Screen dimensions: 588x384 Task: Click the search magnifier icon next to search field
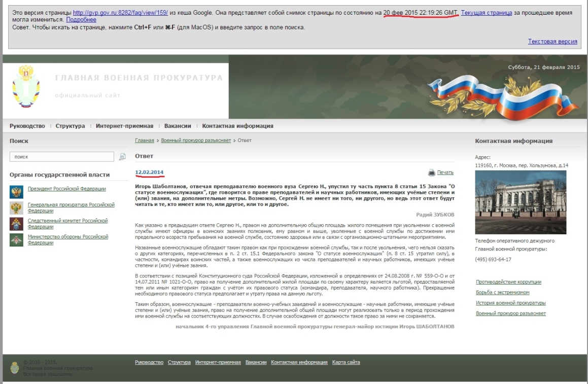tap(122, 157)
